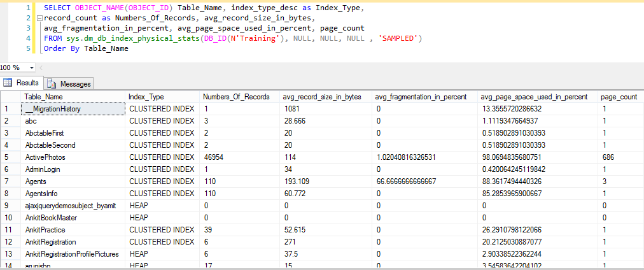Select the AbctableSecond cell
The width and height of the screenshot is (644, 270).
pos(73,145)
